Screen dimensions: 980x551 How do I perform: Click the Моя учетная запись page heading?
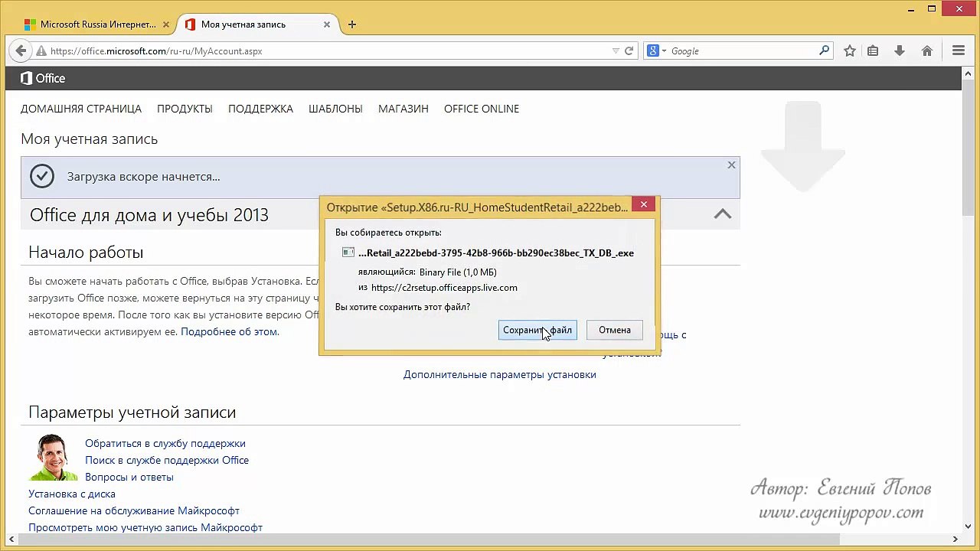tap(89, 139)
